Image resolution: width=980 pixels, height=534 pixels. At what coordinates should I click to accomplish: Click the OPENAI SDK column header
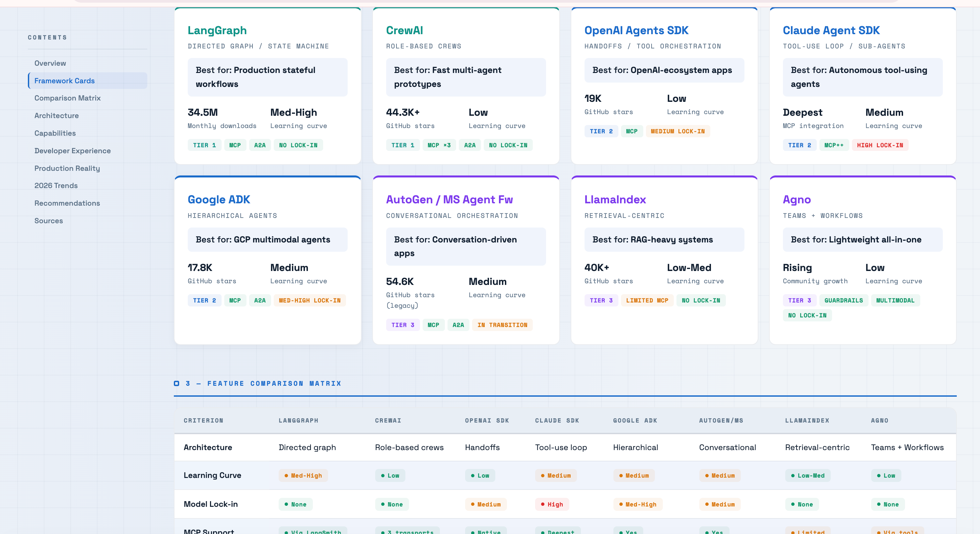coord(487,420)
